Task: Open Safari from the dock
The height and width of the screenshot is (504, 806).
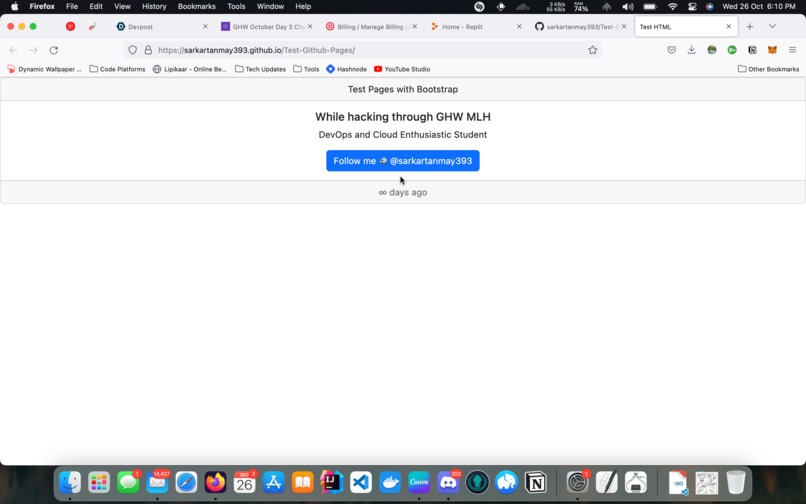Action: pyautogui.click(x=186, y=482)
